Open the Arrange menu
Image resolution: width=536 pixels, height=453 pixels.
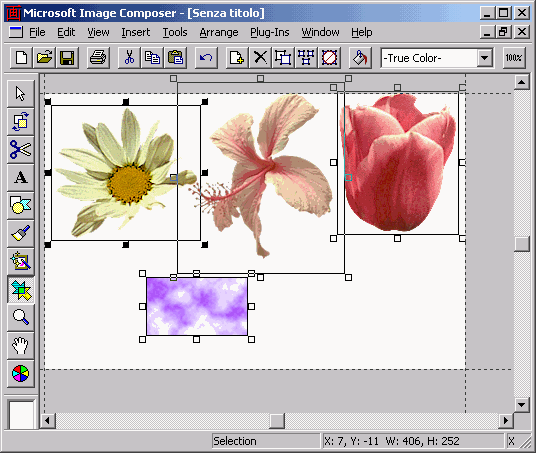(219, 32)
